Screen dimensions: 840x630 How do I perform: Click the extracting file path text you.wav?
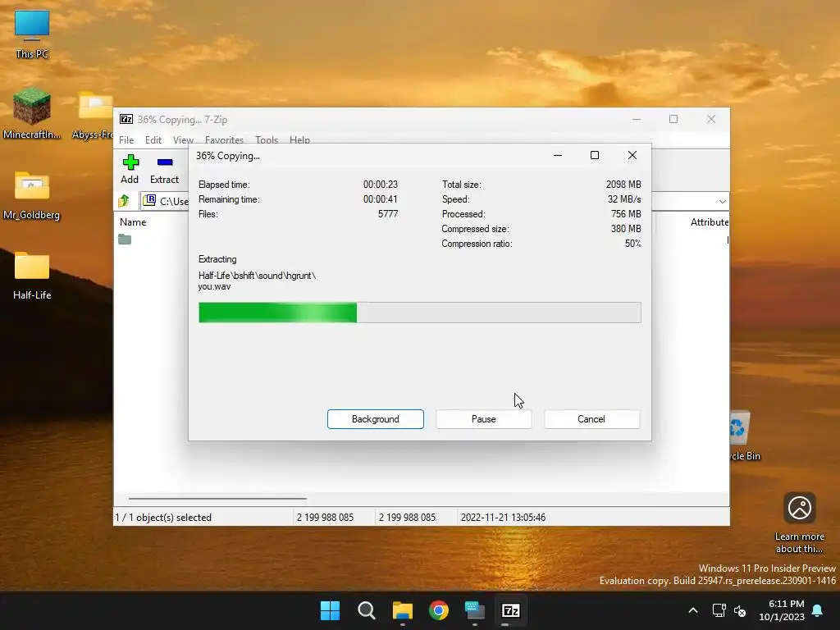point(214,286)
